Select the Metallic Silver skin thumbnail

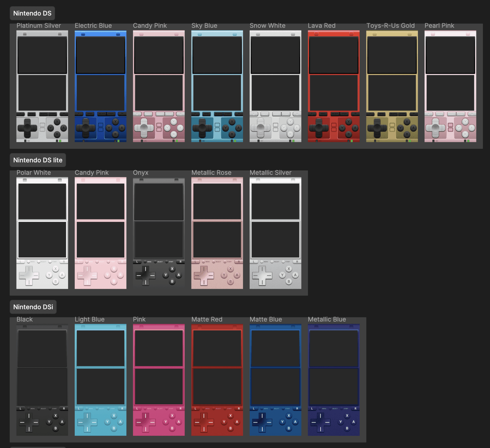click(x=275, y=233)
